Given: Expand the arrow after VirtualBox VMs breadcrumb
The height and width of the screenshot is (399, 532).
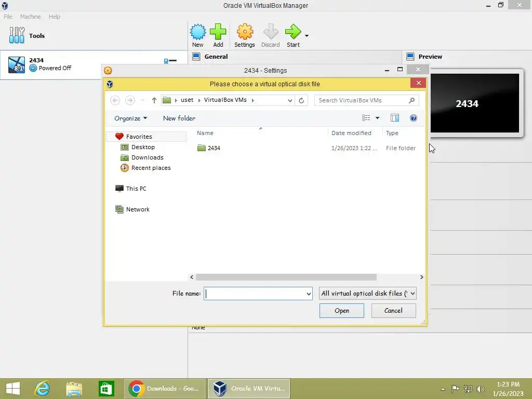Looking at the screenshot, I should 253,100.
